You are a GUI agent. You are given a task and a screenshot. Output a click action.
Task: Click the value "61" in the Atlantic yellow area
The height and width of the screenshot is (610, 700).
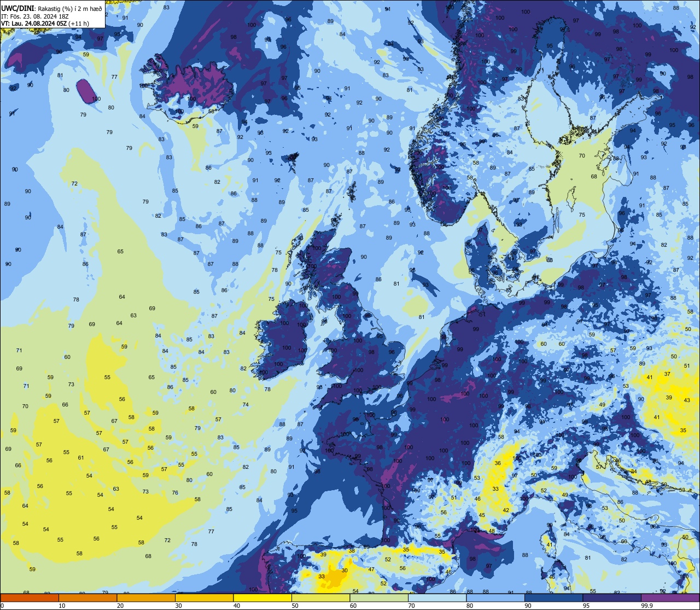coord(81,458)
